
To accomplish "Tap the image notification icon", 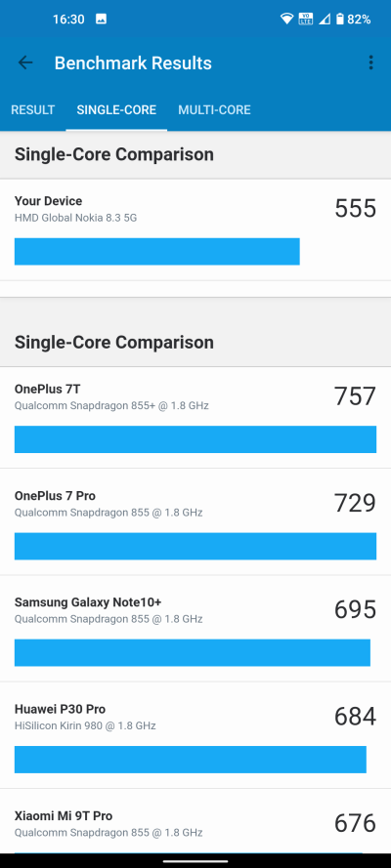I will [x=101, y=19].
